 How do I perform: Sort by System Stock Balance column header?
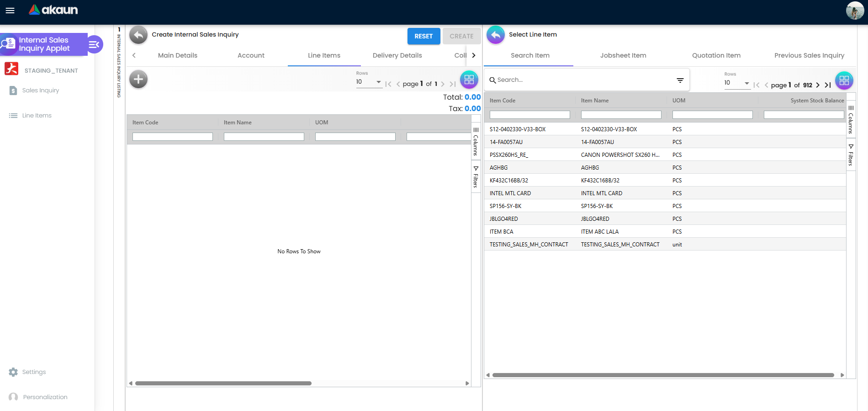817,101
